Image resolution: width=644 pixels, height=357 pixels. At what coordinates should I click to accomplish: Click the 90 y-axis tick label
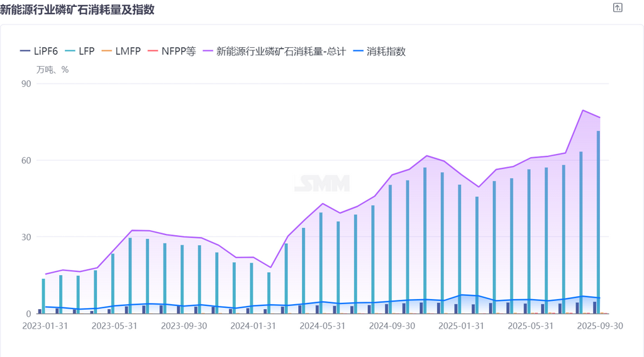26,84
